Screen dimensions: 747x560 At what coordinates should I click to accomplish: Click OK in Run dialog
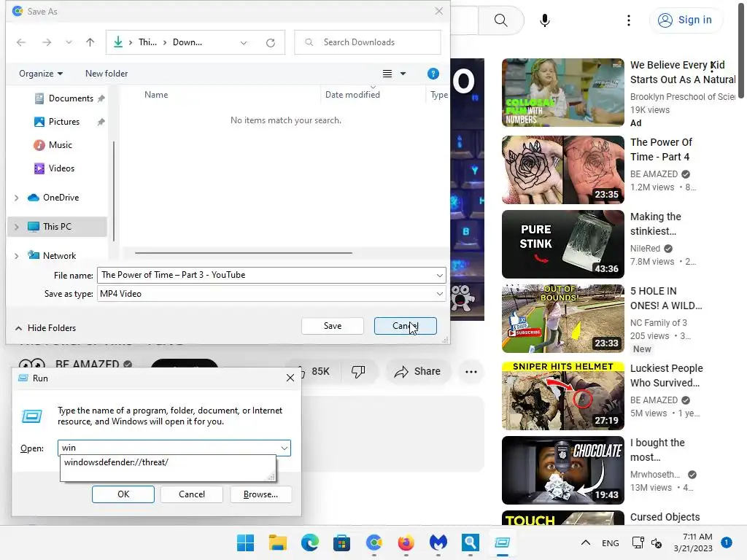click(123, 494)
